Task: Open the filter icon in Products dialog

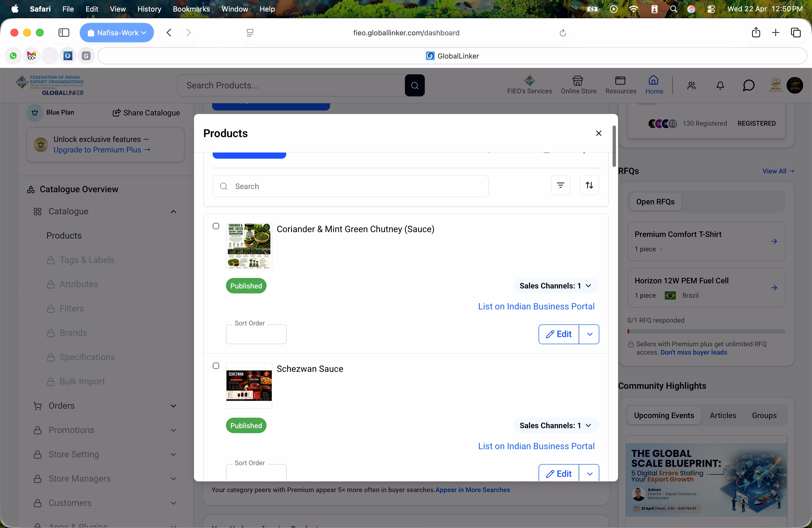Action: pyautogui.click(x=560, y=185)
